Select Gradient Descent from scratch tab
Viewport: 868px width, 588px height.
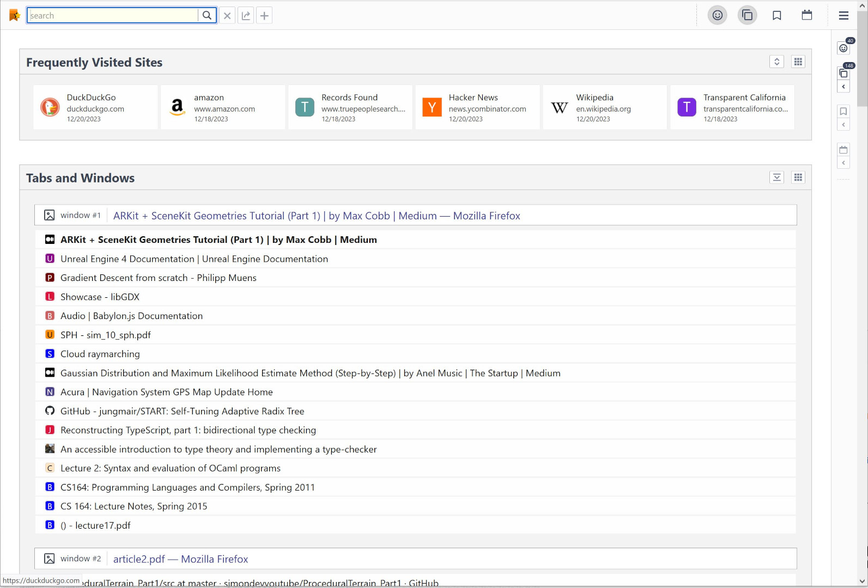tap(415, 278)
